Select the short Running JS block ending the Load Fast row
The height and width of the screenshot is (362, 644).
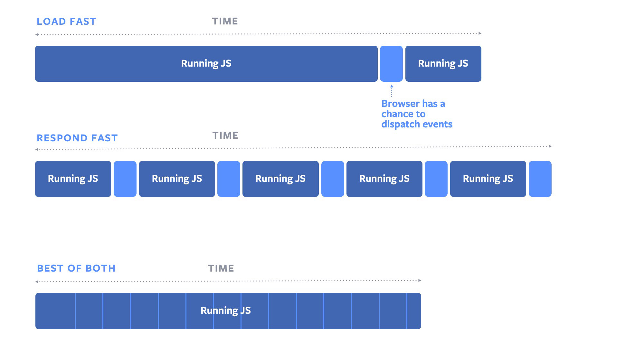(443, 64)
